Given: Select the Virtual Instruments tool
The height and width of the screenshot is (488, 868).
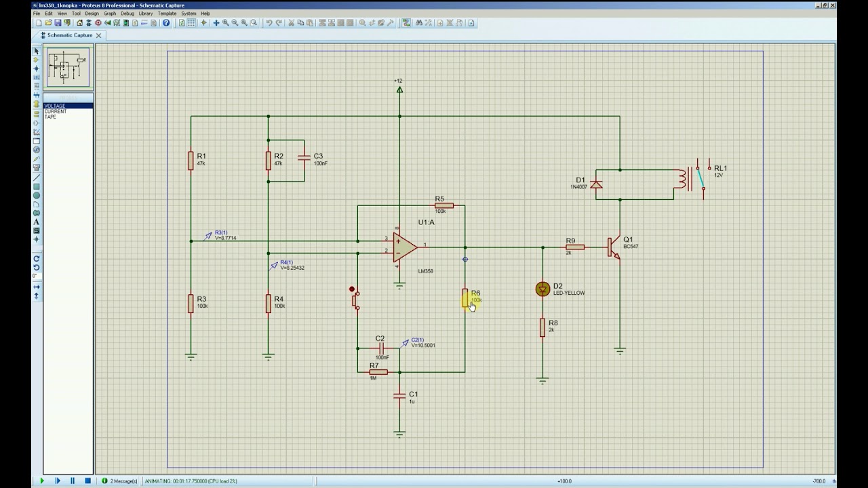Looking at the screenshot, I should point(37,167).
